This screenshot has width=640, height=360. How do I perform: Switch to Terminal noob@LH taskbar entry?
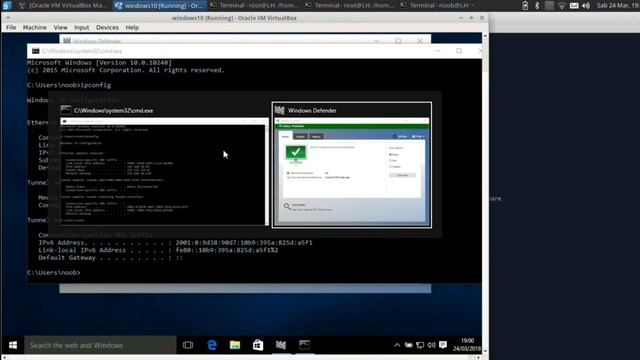[x=439, y=5]
